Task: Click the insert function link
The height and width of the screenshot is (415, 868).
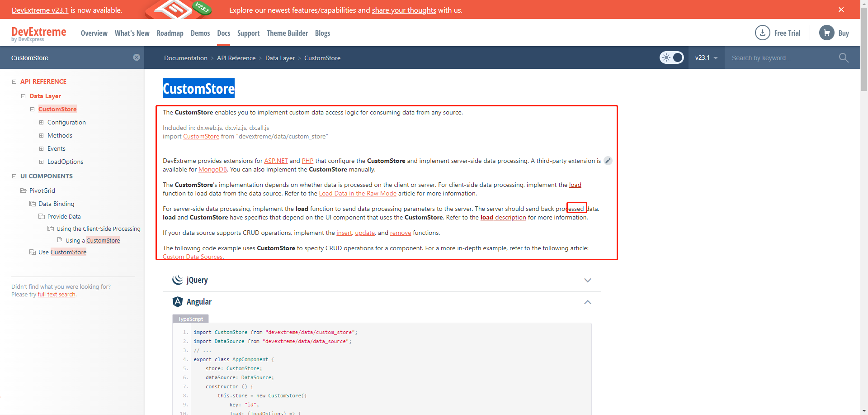Action: tap(344, 233)
